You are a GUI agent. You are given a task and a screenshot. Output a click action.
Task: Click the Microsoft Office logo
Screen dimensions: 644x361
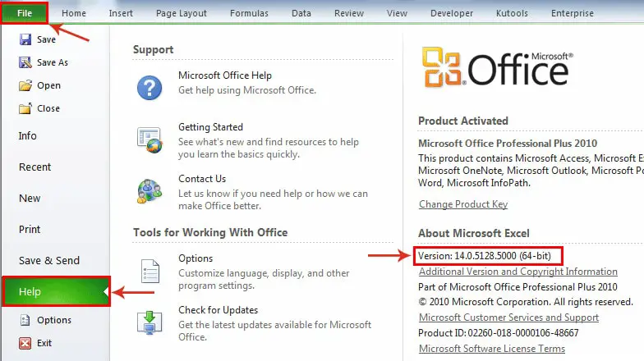497,67
